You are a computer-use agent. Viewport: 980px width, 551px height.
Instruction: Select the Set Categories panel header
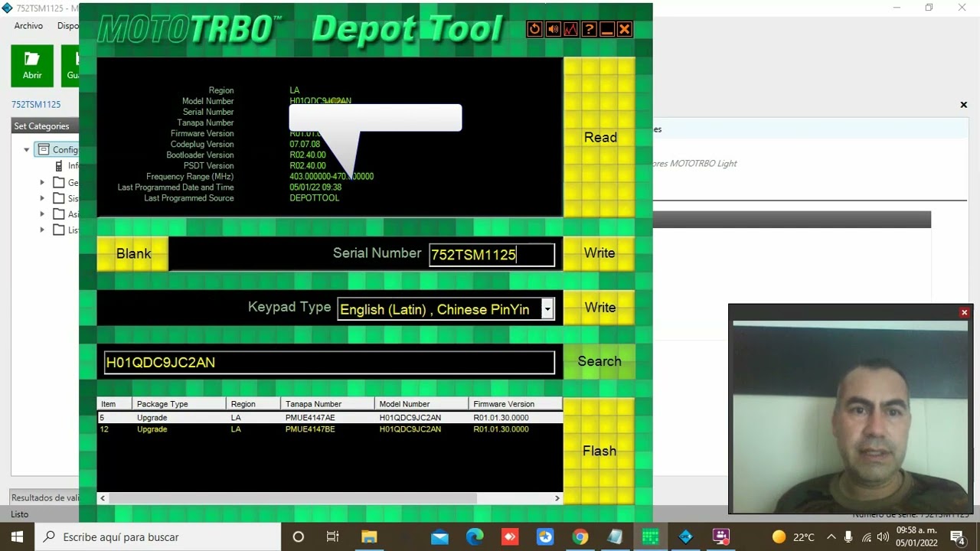pyautogui.click(x=45, y=126)
